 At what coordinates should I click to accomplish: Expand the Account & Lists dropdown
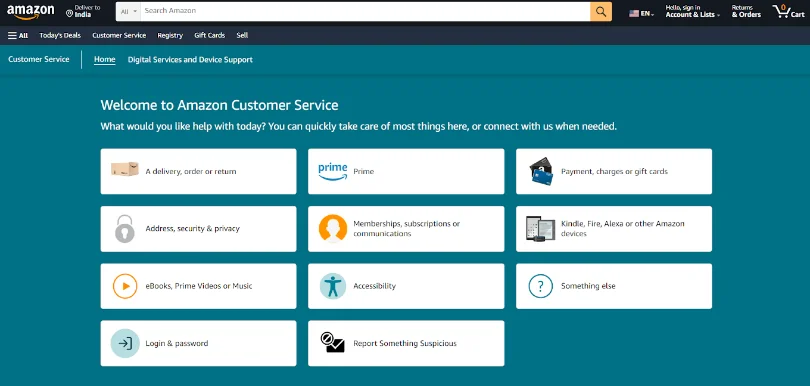[693, 11]
